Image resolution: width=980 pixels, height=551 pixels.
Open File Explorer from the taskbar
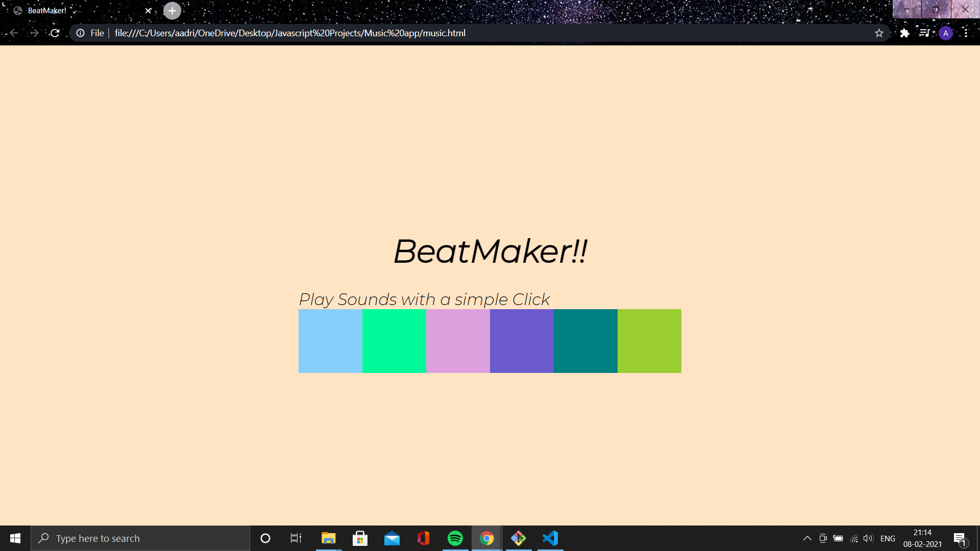(x=329, y=538)
